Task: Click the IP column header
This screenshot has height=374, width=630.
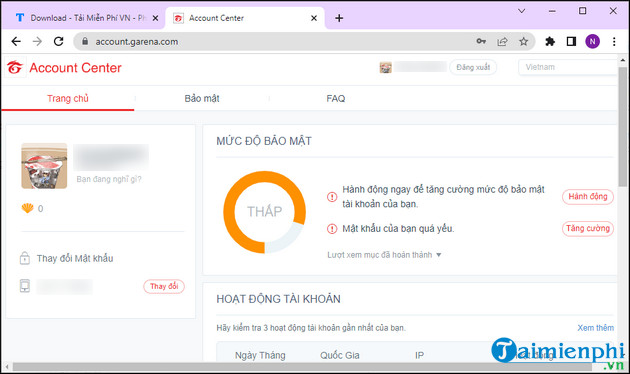Action: click(x=419, y=356)
